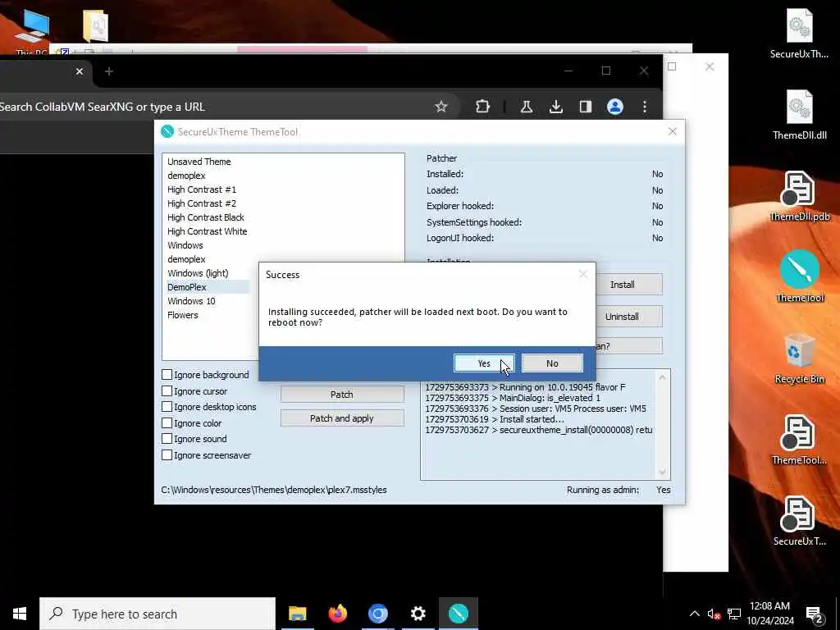Select ThemeDll.pdb desktop file
Image resolution: width=840 pixels, height=630 pixels.
[799, 196]
